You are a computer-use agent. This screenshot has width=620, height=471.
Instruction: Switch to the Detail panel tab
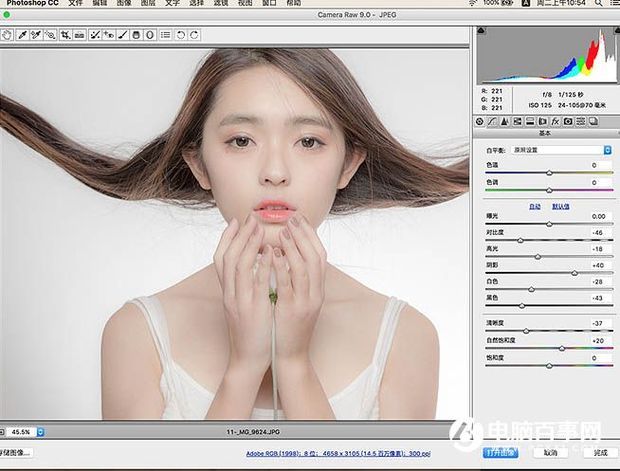click(505, 122)
